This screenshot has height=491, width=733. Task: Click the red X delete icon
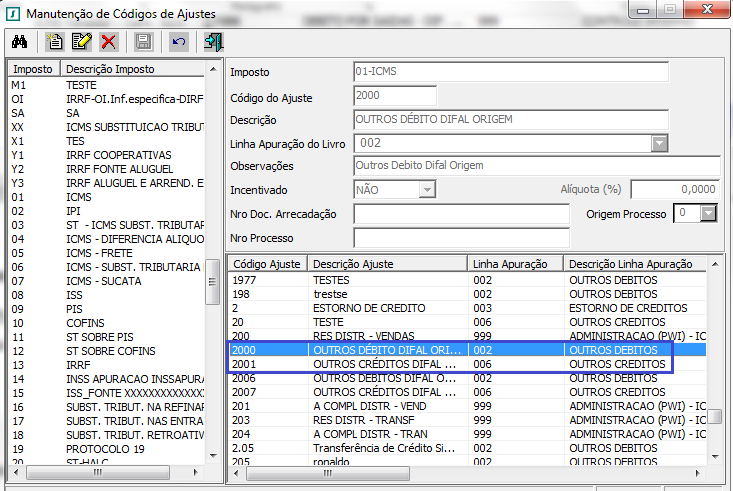point(108,42)
